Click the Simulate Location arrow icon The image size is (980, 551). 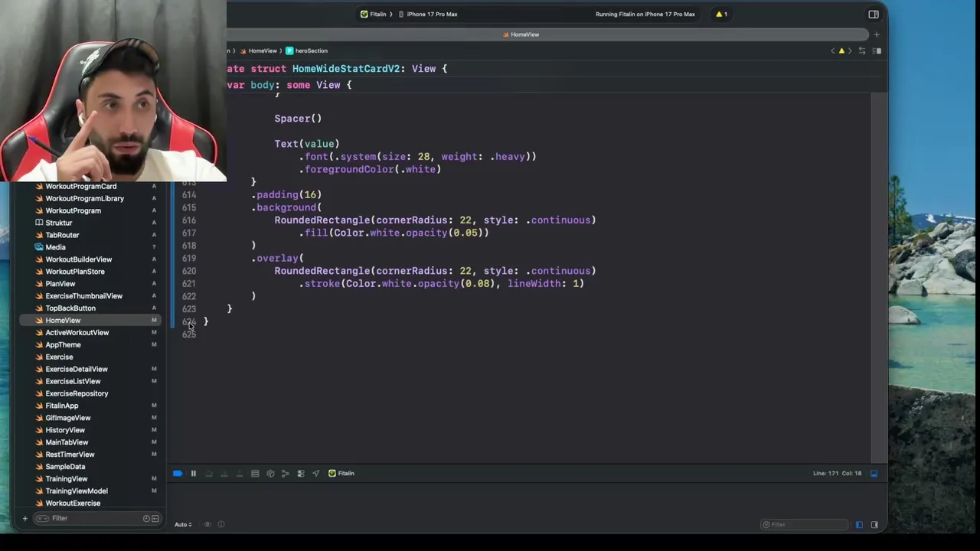click(315, 474)
